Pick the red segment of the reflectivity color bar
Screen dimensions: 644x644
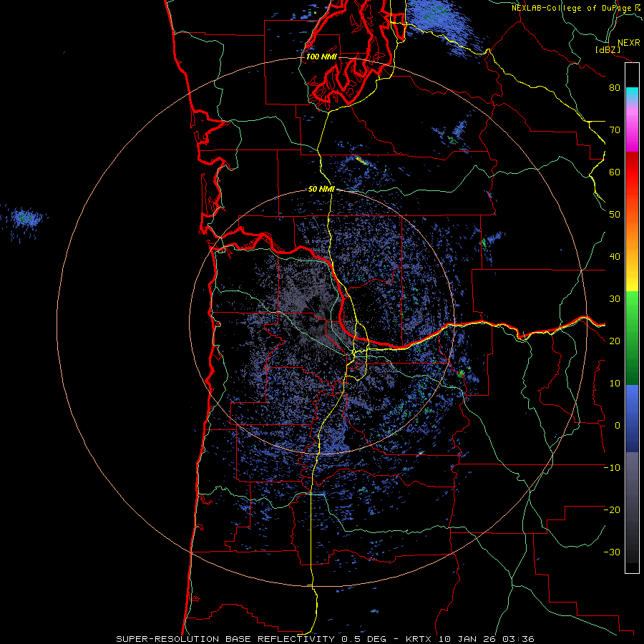(x=632, y=172)
